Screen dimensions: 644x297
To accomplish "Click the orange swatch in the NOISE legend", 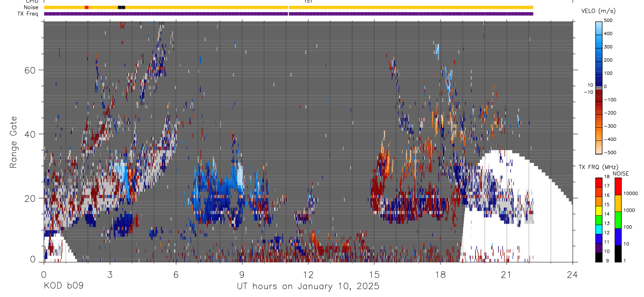I will point(618,203).
